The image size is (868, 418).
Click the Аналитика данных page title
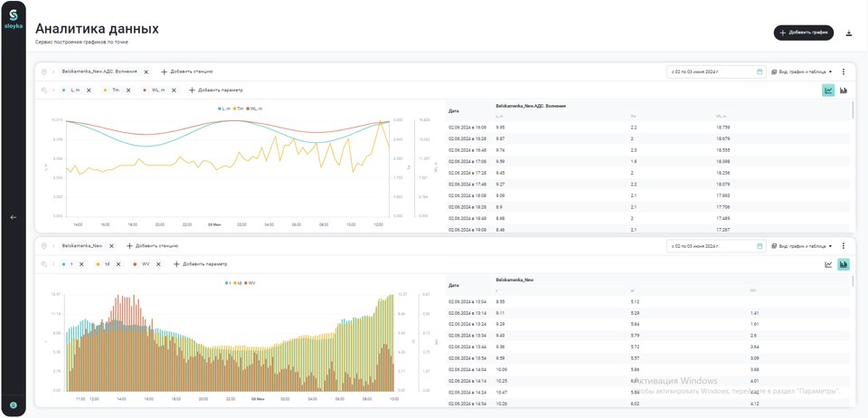tap(97, 29)
